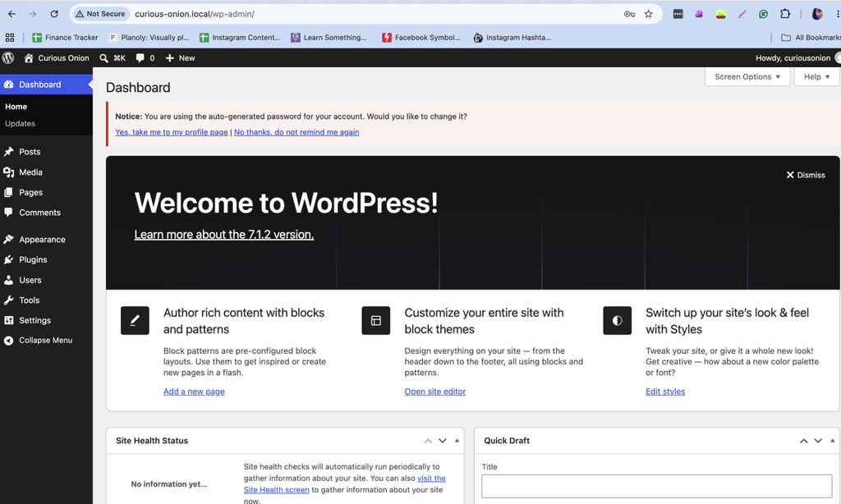This screenshot has width=841, height=504.
Task: Open Finance Tracker bookmark
Action: [65, 38]
